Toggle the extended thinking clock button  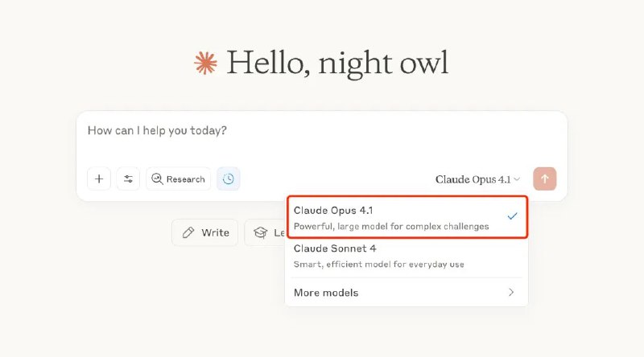point(229,178)
